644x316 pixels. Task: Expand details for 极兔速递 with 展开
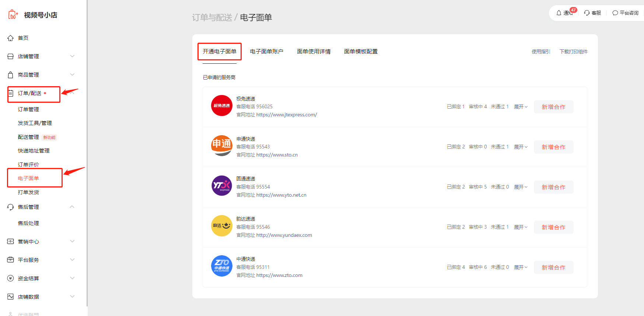[x=521, y=107]
